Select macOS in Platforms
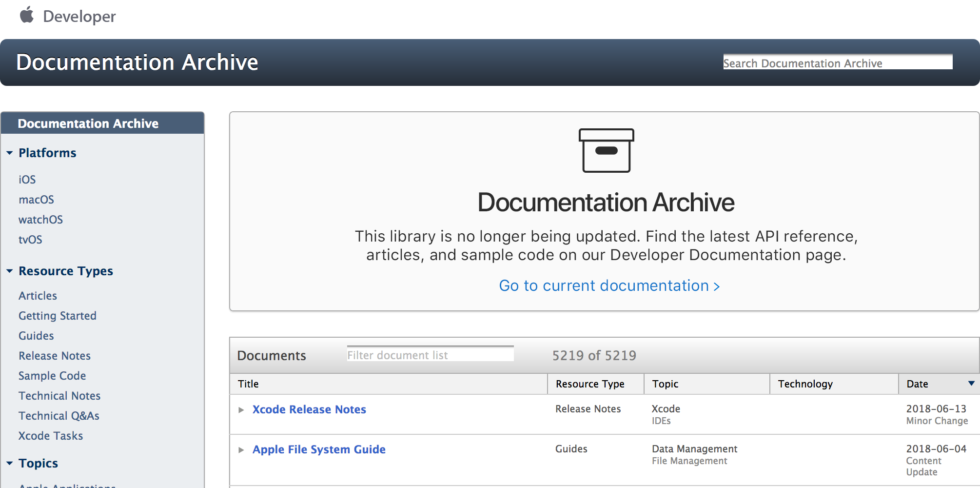Screen dimensions: 980x488 point(36,200)
